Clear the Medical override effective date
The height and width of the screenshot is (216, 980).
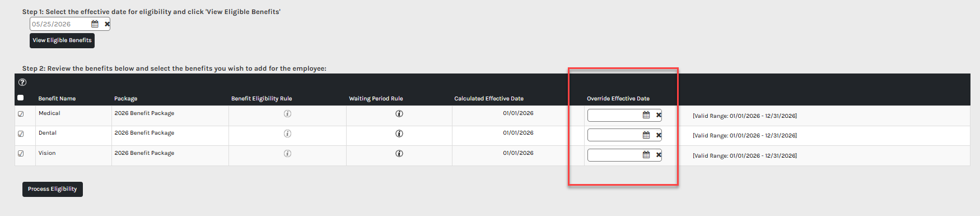click(659, 115)
